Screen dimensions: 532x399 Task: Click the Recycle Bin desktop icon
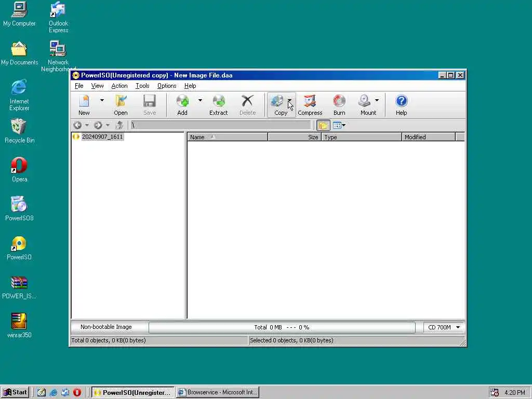19,131
